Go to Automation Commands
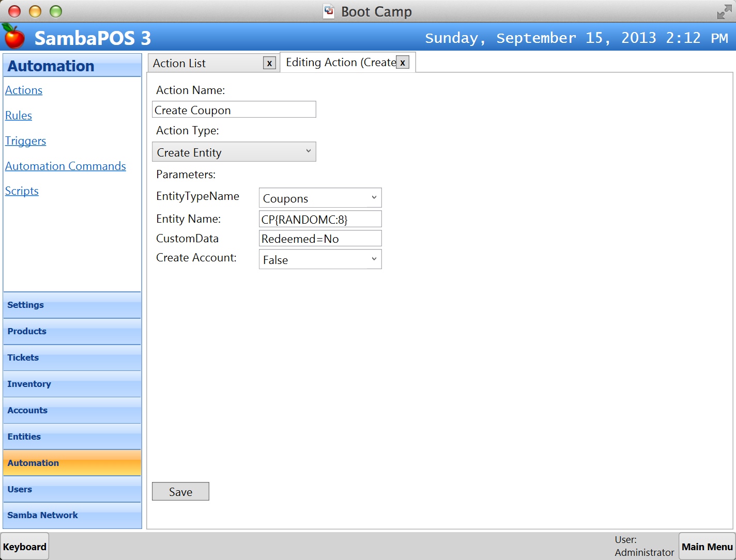 pyautogui.click(x=66, y=166)
